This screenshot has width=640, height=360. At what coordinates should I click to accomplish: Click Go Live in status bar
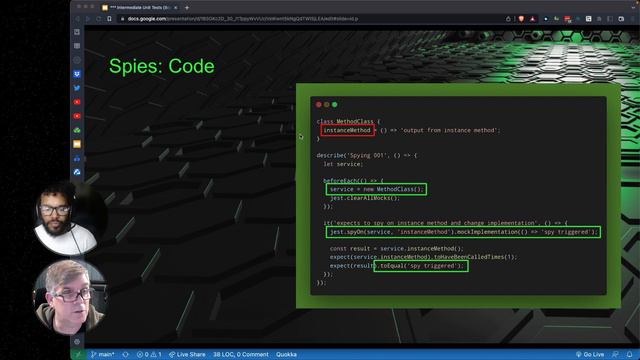pos(590,354)
